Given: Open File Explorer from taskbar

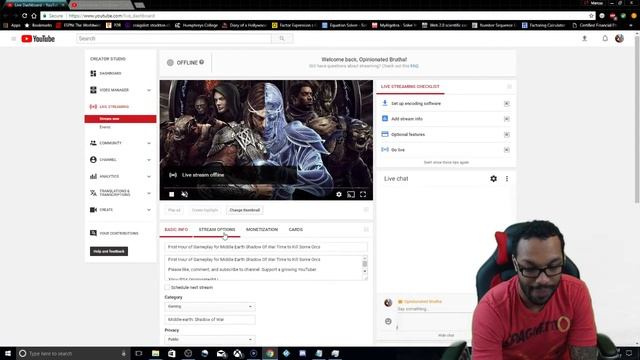Looking at the screenshot, I should pos(156,353).
